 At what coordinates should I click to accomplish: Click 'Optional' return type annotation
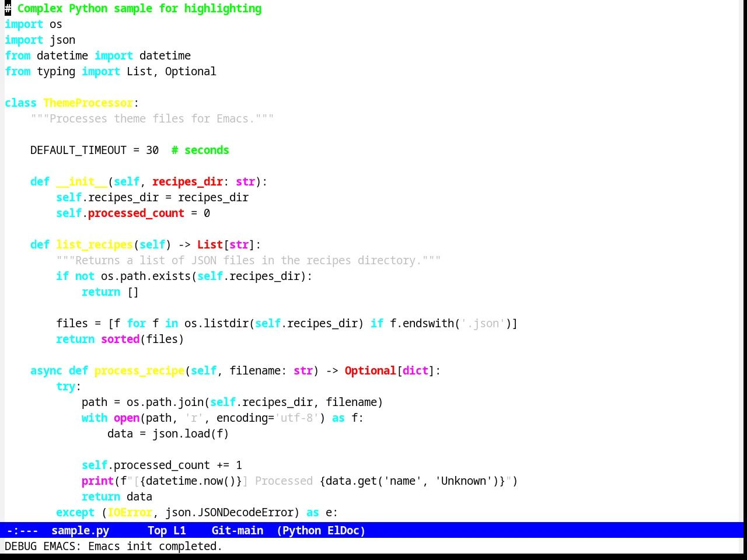[370, 370]
